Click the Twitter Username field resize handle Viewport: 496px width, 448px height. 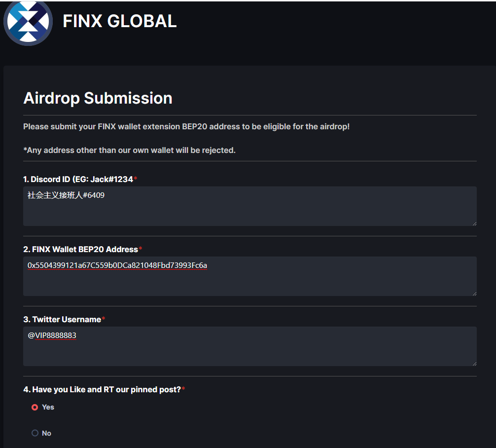point(474,363)
